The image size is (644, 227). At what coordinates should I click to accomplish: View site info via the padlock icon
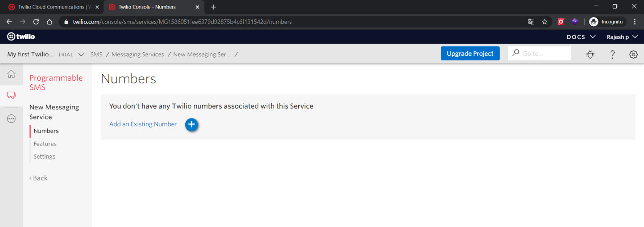point(66,22)
